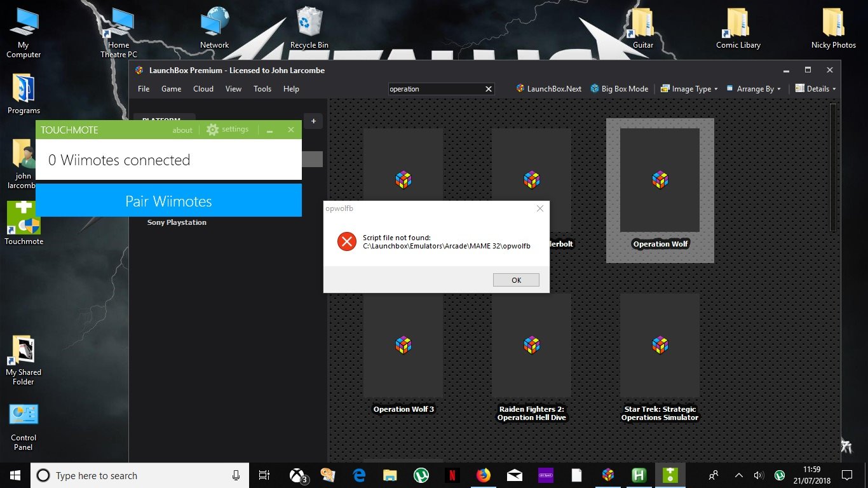
Task: Open Network desktop icon
Action: coord(214,29)
